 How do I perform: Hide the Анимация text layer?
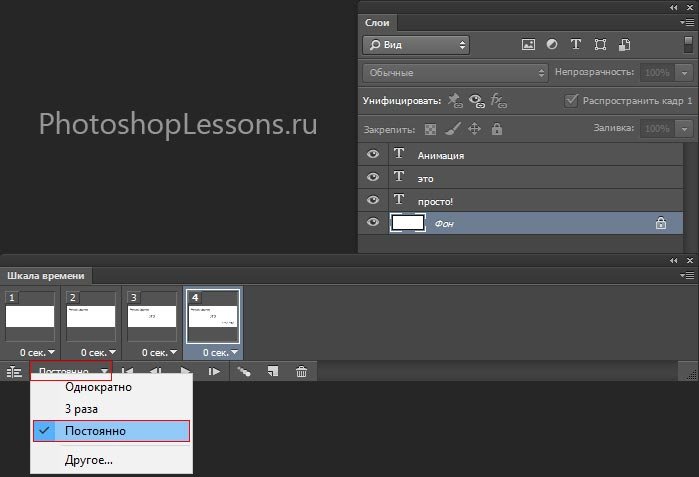point(374,155)
